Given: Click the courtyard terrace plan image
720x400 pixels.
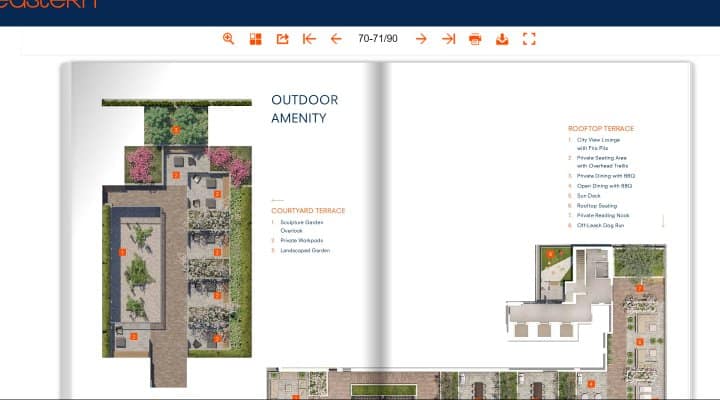Looking at the screenshot, I should click(x=177, y=242).
